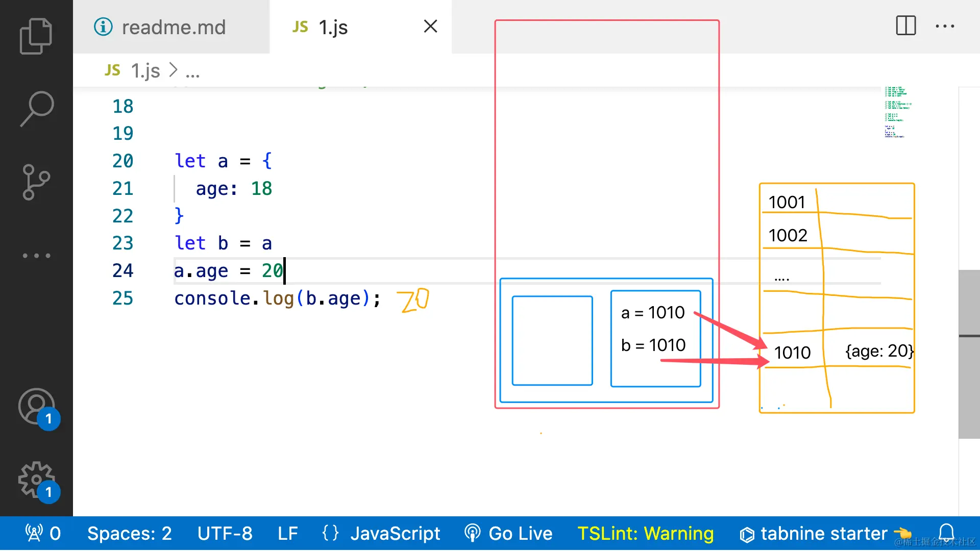This screenshot has height=551, width=980.
Task: Open the Source Control icon
Action: tap(36, 182)
